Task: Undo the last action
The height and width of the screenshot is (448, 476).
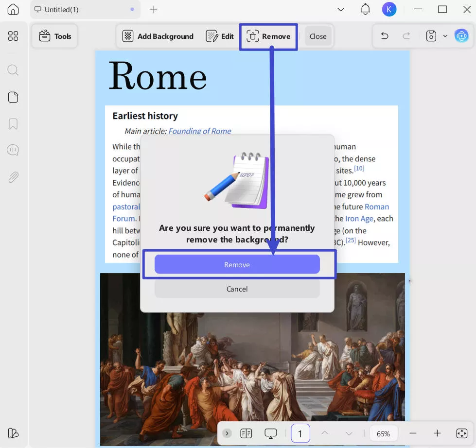Action: pyautogui.click(x=385, y=36)
